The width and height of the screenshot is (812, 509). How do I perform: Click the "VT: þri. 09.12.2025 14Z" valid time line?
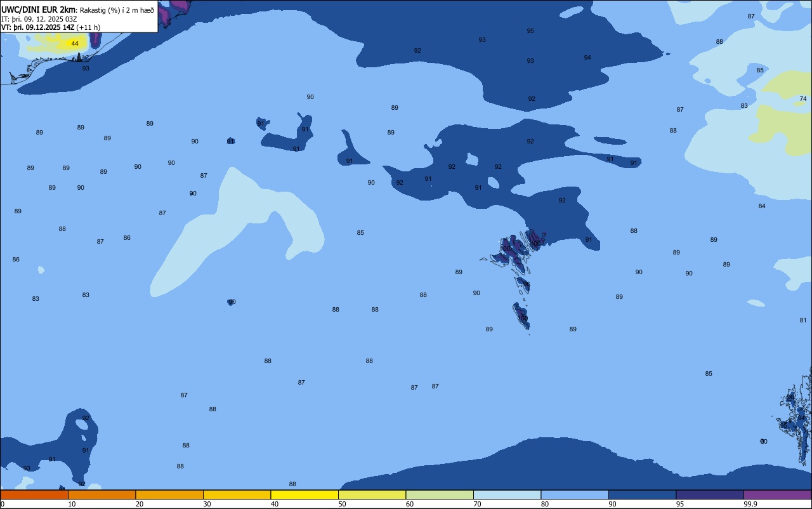point(38,27)
